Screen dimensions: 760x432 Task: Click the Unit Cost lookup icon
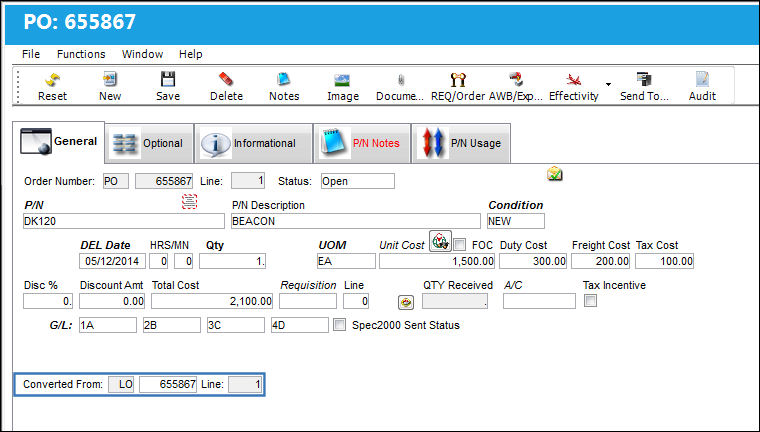click(x=440, y=241)
